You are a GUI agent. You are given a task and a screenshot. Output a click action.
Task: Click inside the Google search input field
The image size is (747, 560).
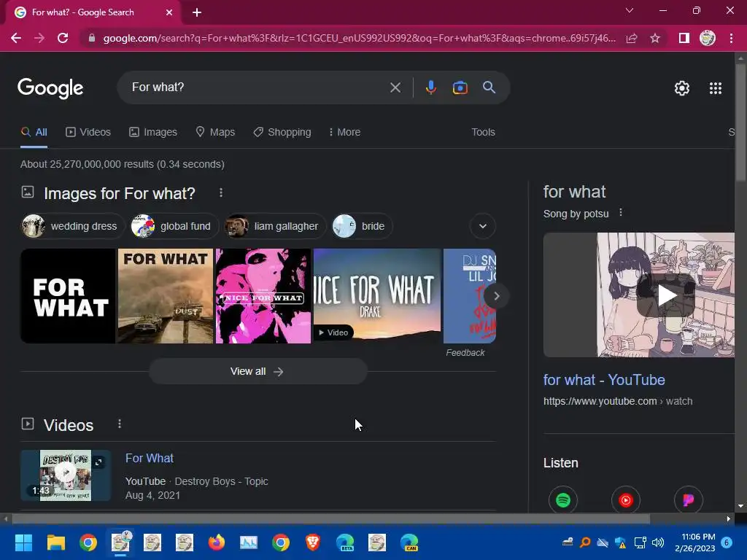pos(258,87)
